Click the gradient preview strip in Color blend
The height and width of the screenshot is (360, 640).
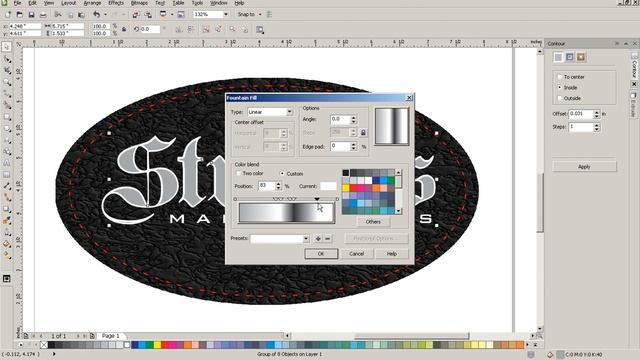pos(286,213)
